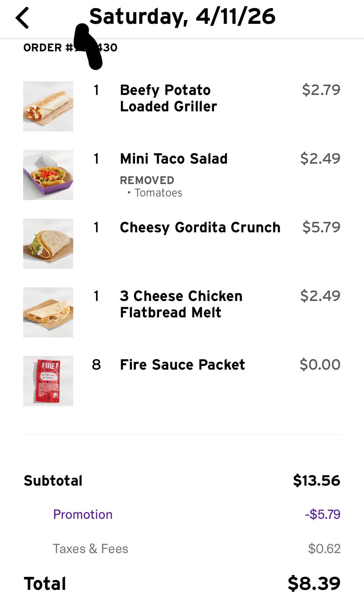Viewport: 364px width, 601px height.
Task: Click the Saturday, 4/11/26 date header
Action: [182, 16]
